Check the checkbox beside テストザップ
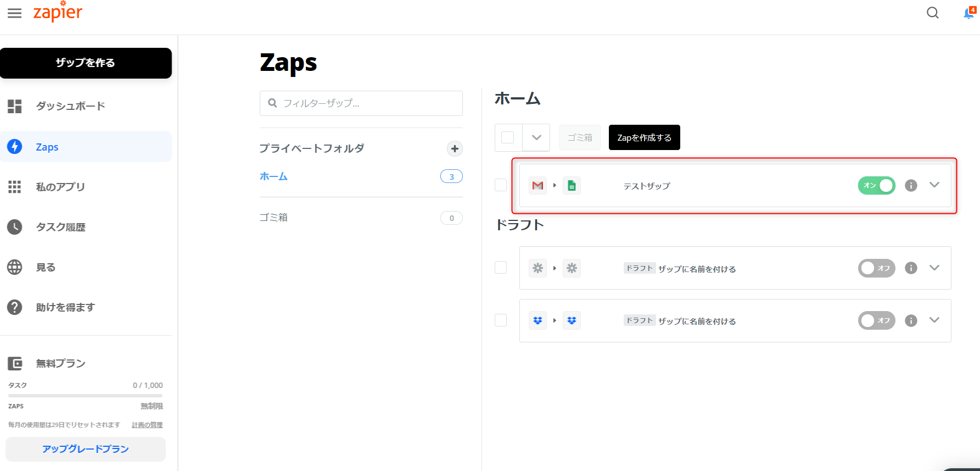This screenshot has height=471, width=980. coord(501,185)
